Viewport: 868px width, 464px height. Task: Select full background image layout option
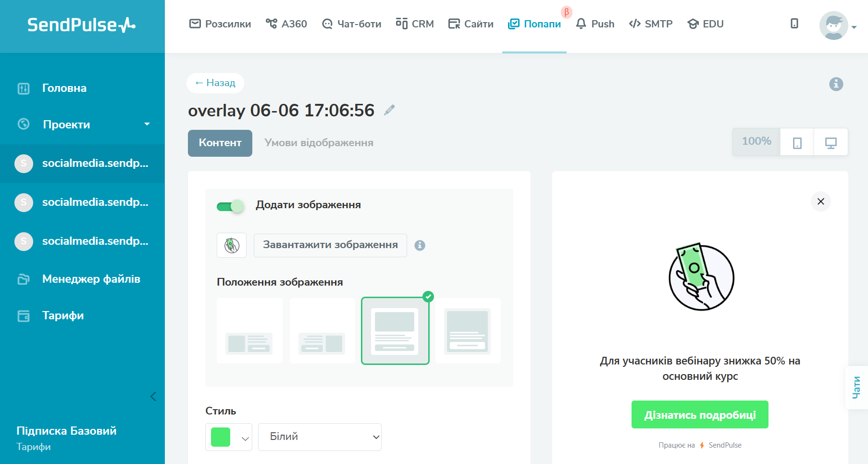coord(468,331)
